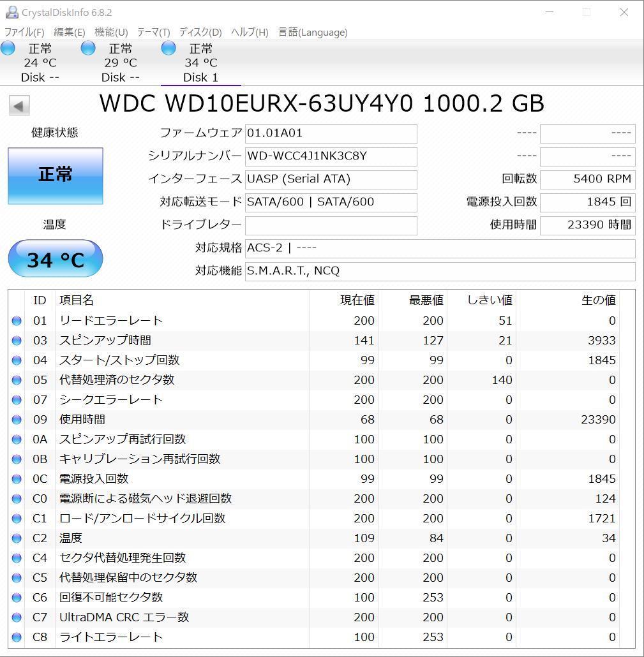Click the 対応機能 field S.M.A.R.T., NCQ
The width and height of the screenshot is (644, 657).
click(x=440, y=272)
